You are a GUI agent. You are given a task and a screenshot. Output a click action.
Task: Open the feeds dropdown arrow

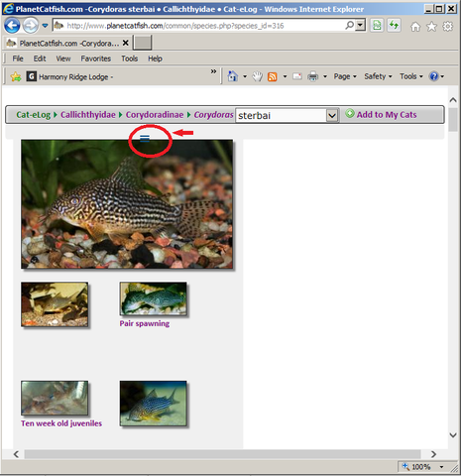285,76
